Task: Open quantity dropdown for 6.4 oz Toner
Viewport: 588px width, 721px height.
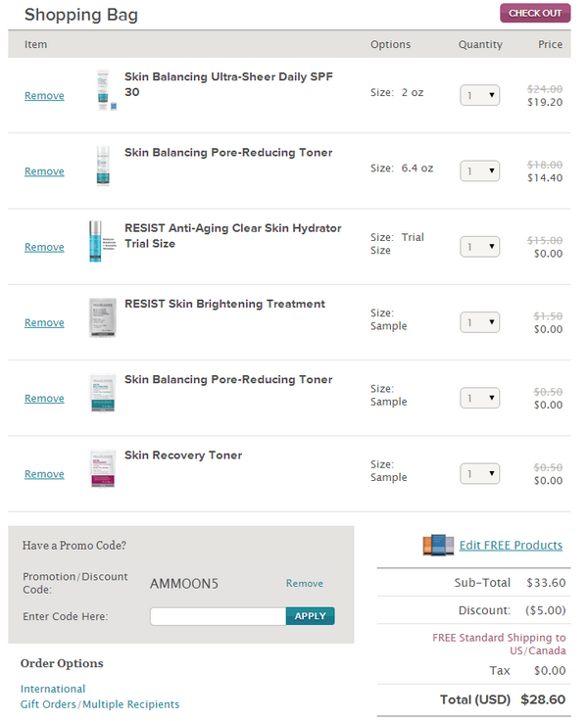Action: pyautogui.click(x=480, y=171)
